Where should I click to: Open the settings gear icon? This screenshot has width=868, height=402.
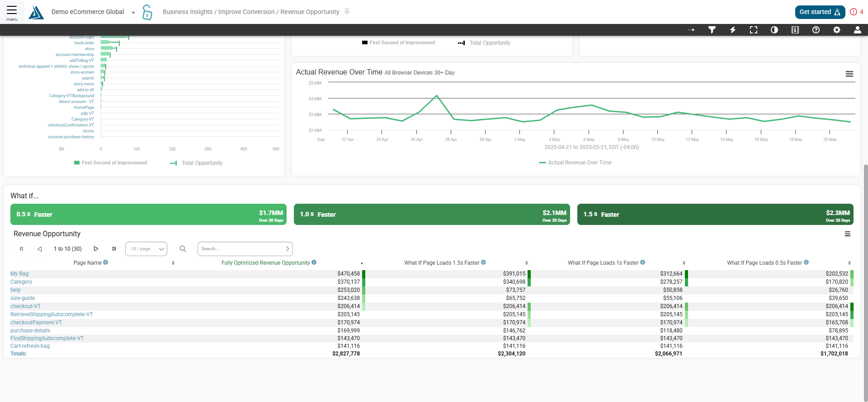[x=837, y=30]
